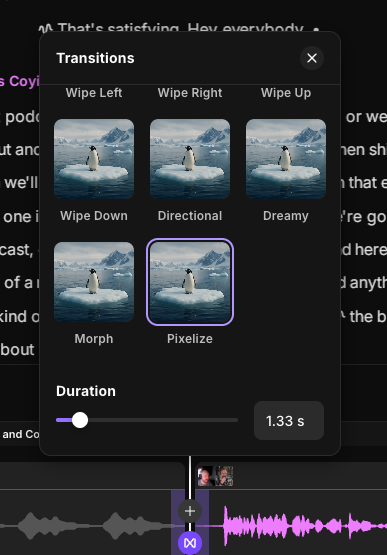Click the Directional label text
This screenshot has height=555, width=387.
[190, 216]
